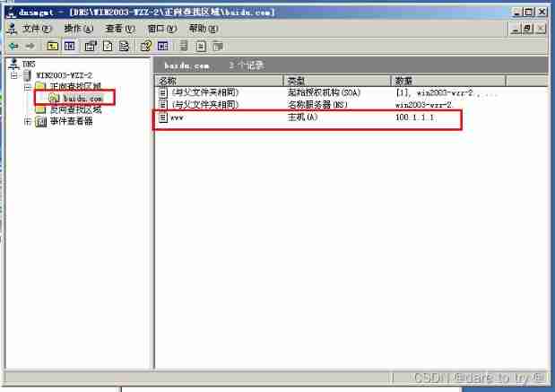
Task: Open the 帮助(H) menu
Action: coord(204,29)
